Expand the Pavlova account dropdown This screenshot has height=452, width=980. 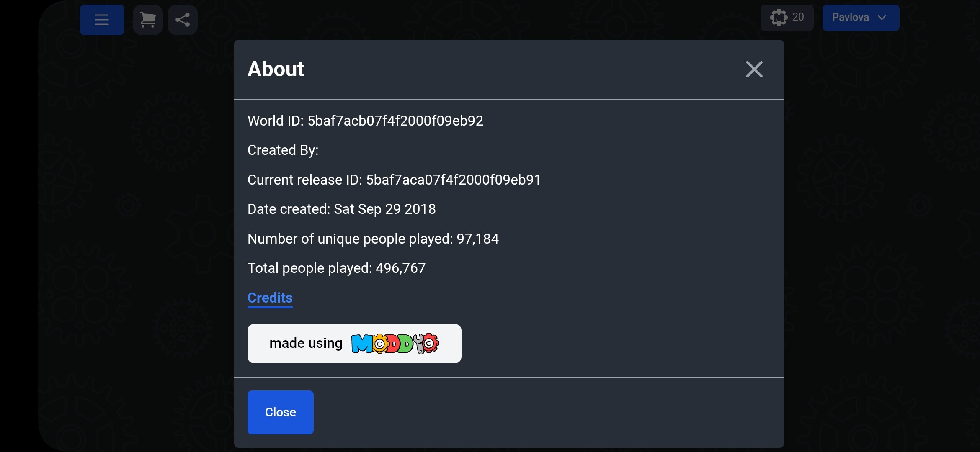(x=861, y=18)
